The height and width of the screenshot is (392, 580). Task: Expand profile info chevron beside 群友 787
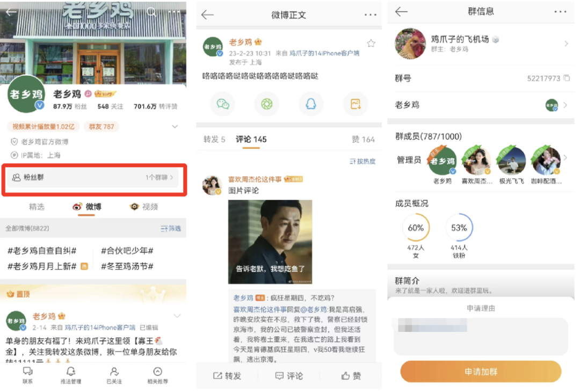click(x=175, y=127)
